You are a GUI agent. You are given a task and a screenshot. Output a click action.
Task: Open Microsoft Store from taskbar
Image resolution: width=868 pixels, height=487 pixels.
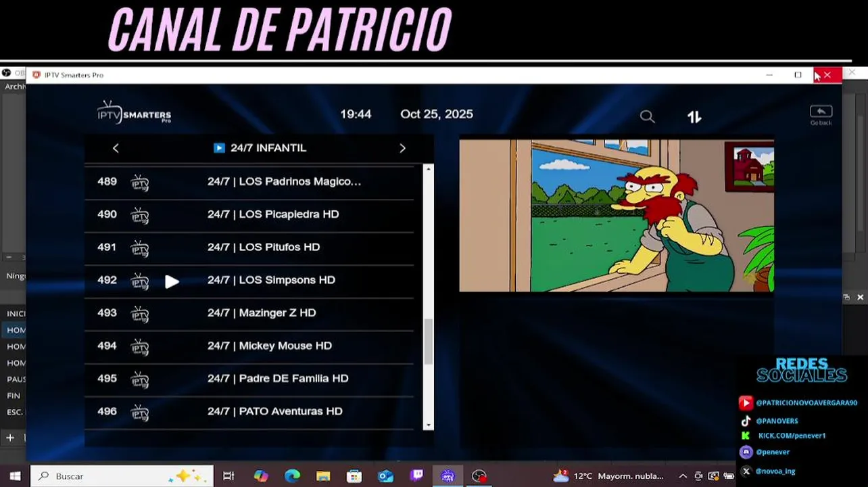coord(354,476)
